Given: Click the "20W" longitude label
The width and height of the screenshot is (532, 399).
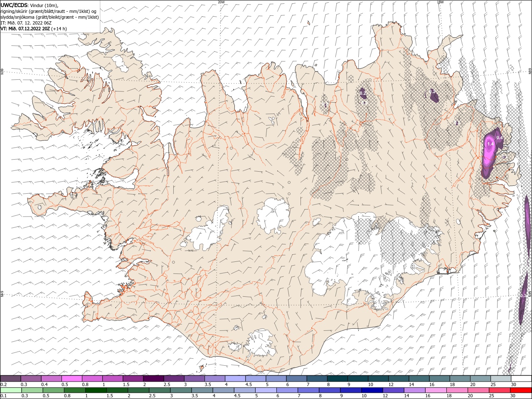Looking at the screenshot, I should [x=221, y=2].
